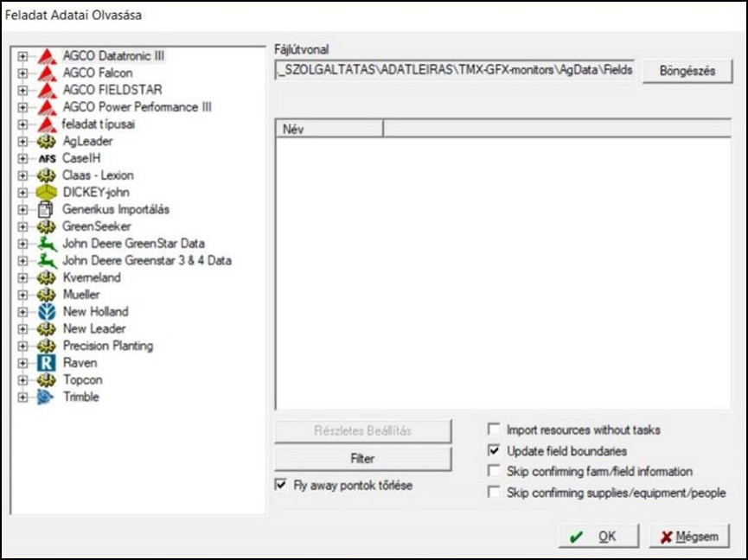The image size is (748, 560).
Task: Click the Részletes Beállítás button
Action: [x=362, y=431]
